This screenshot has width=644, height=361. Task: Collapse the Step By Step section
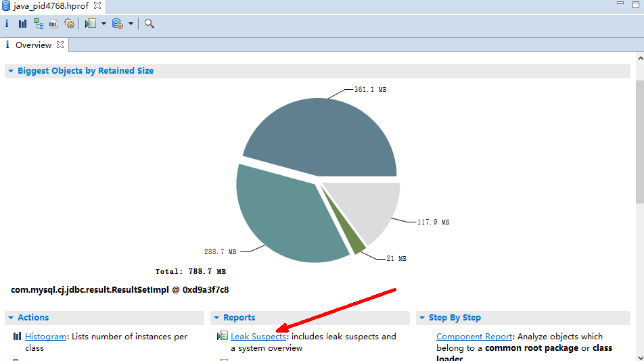click(x=422, y=318)
